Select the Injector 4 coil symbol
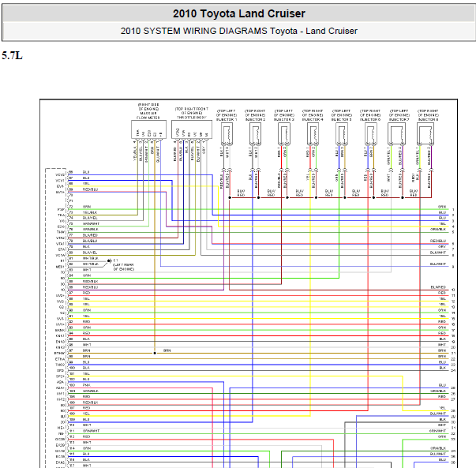Viewport: 476px width, 468px height. [x=313, y=133]
